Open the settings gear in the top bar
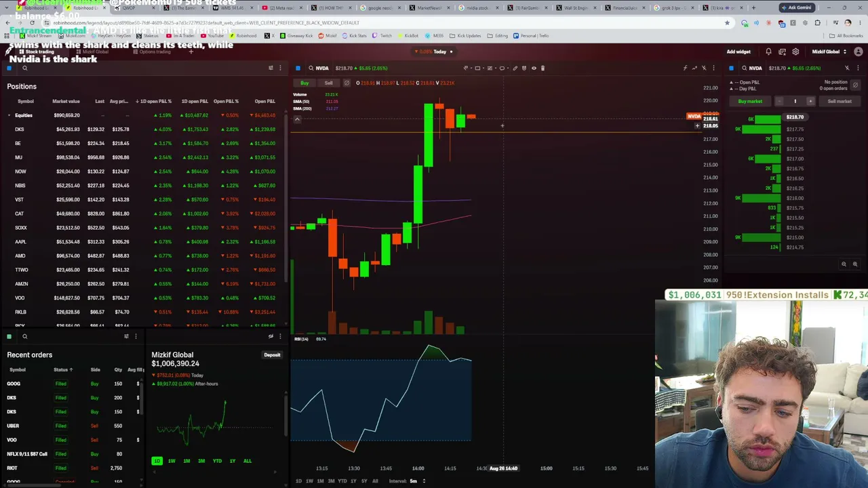The height and width of the screenshot is (488, 868). tap(795, 52)
